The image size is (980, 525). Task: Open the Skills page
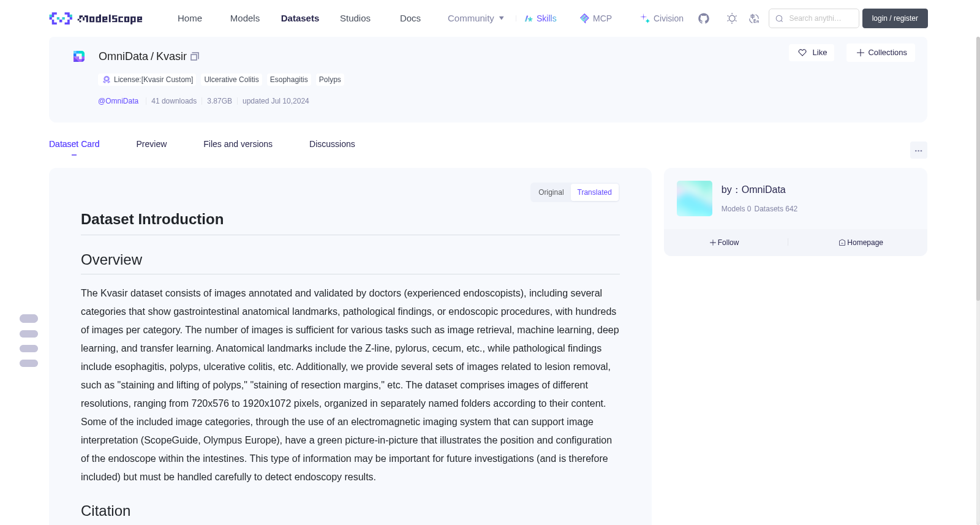pos(540,18)
